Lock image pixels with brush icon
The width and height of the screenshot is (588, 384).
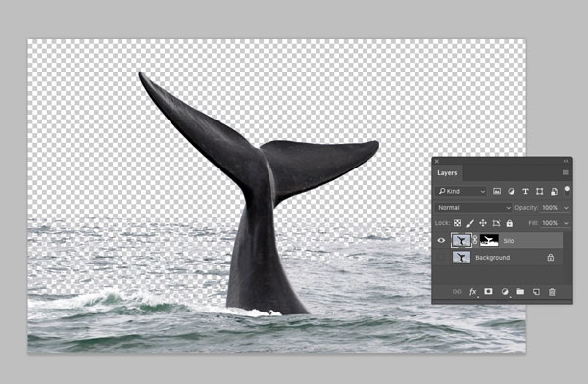[x=469, y=223]
